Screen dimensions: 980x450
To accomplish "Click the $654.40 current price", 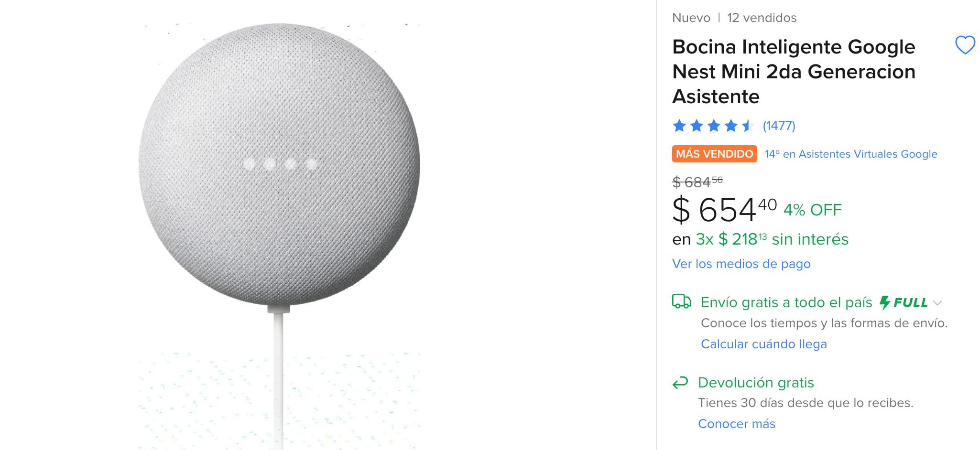I will [x=724, y=210].
